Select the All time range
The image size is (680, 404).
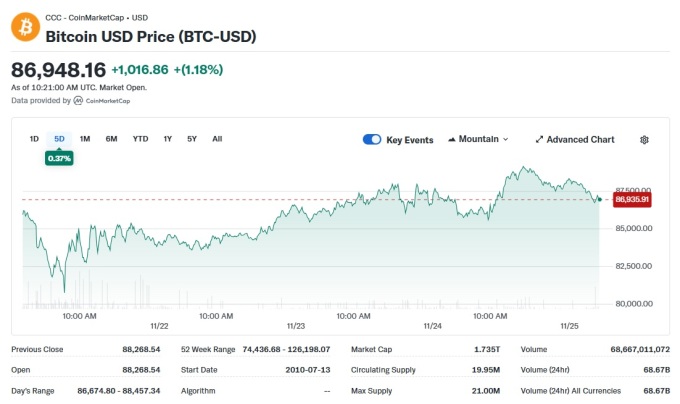[x=217, y=138]
